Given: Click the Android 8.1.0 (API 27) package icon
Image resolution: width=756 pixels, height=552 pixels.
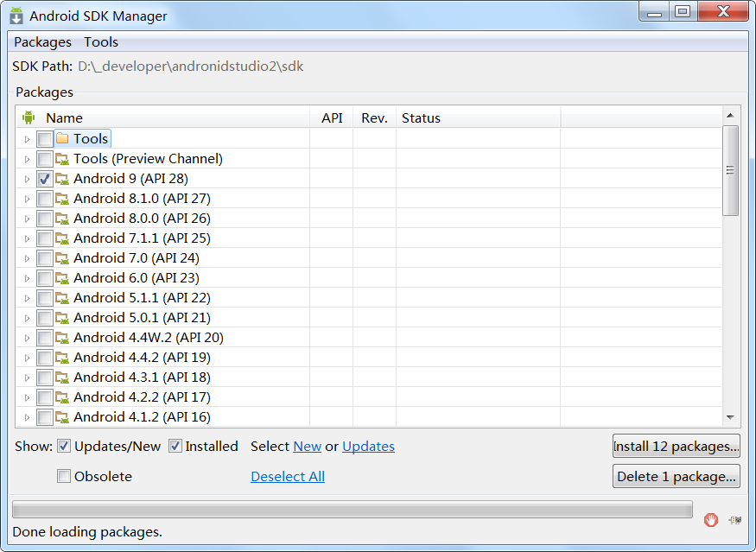Looking at the screenshot, I should pyautogui.click(x=61, y=199).
